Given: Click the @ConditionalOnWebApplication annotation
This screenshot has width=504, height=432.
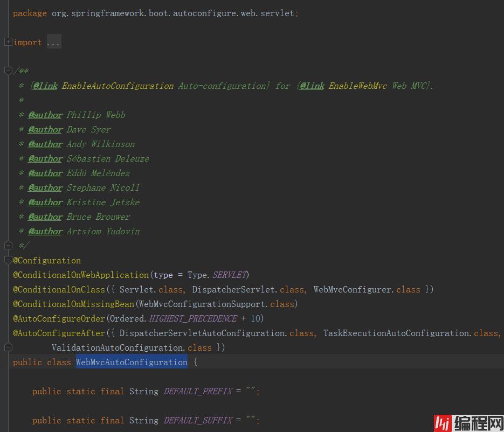Looking at the screenshot, I should pyautogui.click(x=81, y=275).
